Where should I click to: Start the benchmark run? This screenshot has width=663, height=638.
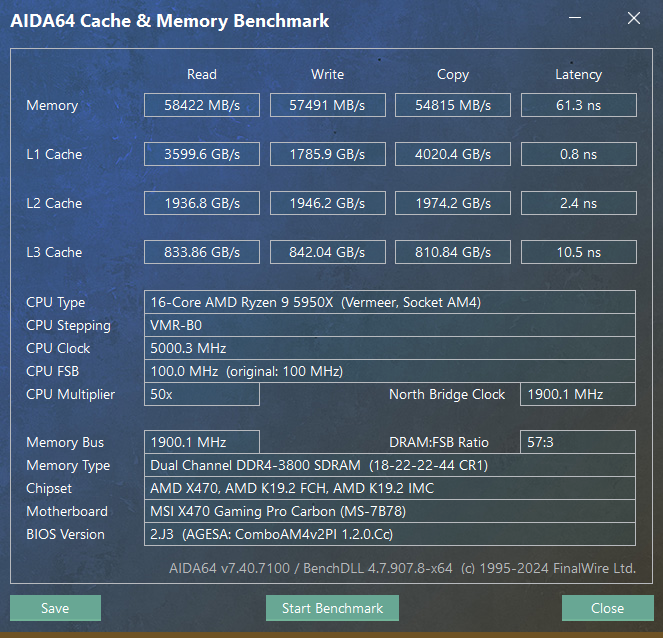click(x=332, y=608)
